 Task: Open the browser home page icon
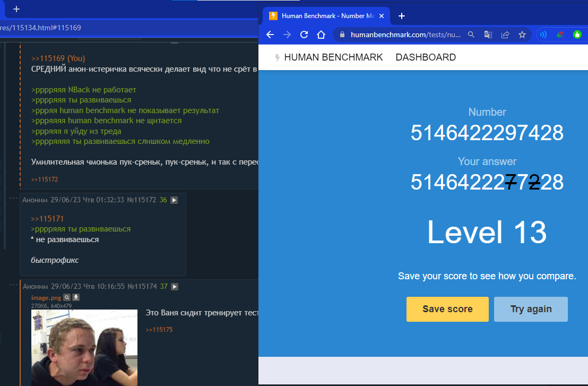pyautogui.click(x=321, y=35)
